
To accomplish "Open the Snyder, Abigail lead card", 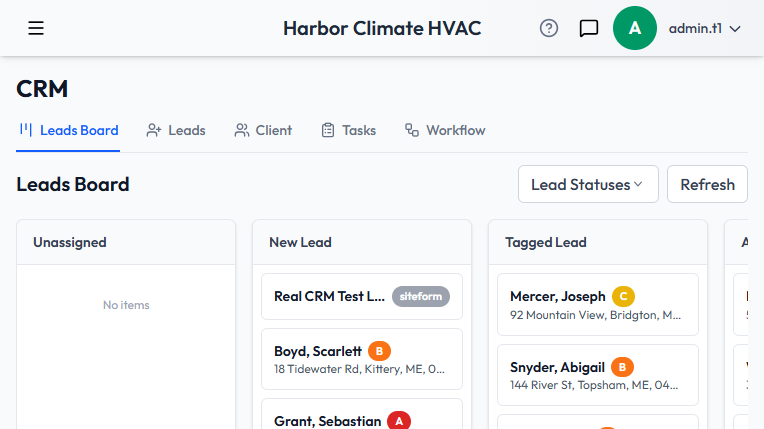I will coord(597,375).
